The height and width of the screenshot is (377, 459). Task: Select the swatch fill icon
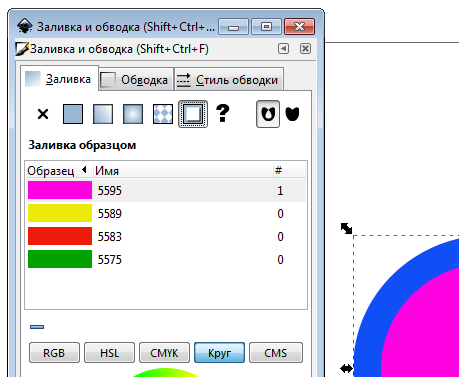pyautogui.click(x=193, y=114)
